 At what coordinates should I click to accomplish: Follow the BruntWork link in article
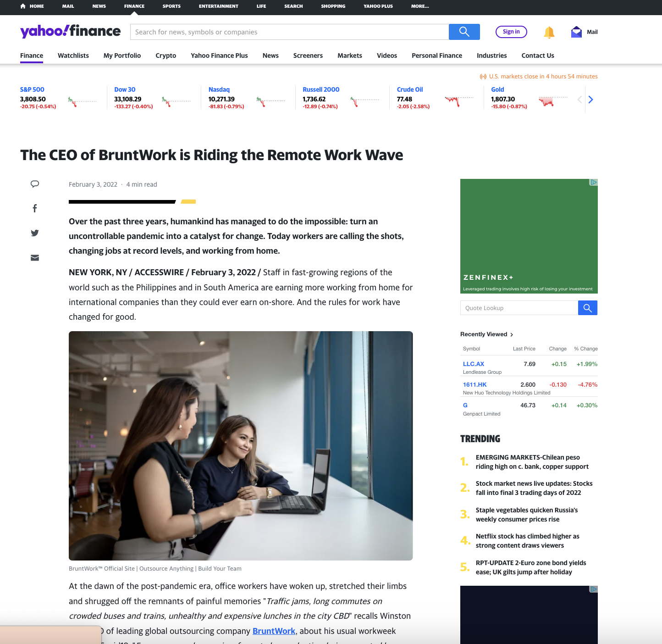274,631
